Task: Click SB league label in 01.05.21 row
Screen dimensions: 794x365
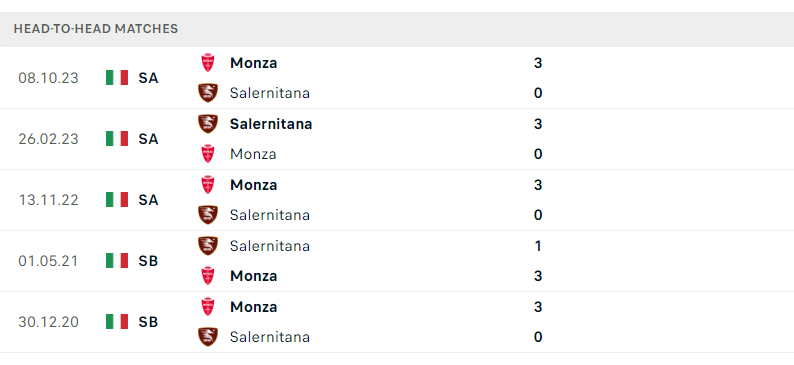Action: [148, 261]
